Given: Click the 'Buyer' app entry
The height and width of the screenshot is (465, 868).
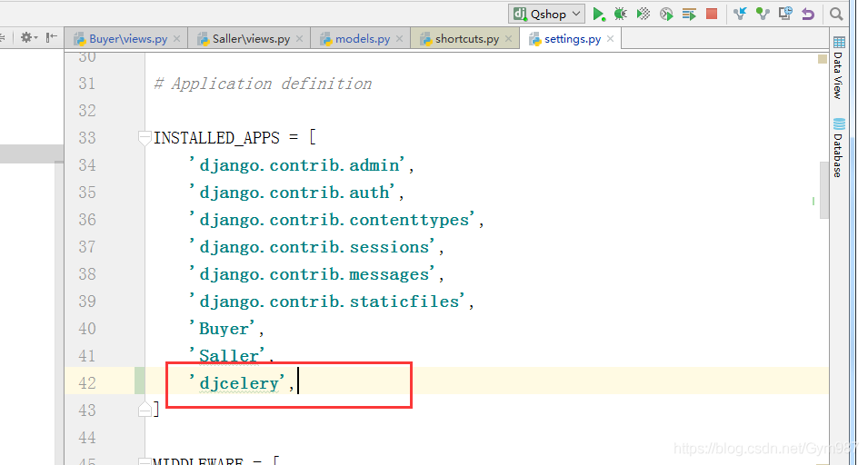Looking at the screenshot, I should (223, 329).
